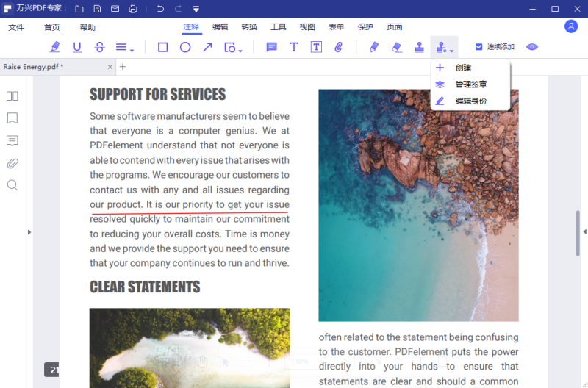
Task: Click the SUPPORT FOR SERVICES heading
Action: [157, 95]
